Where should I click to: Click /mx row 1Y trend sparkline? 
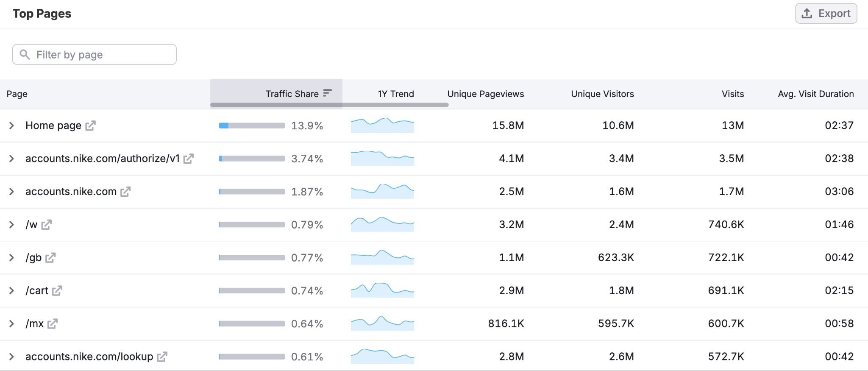pos(382,324)
